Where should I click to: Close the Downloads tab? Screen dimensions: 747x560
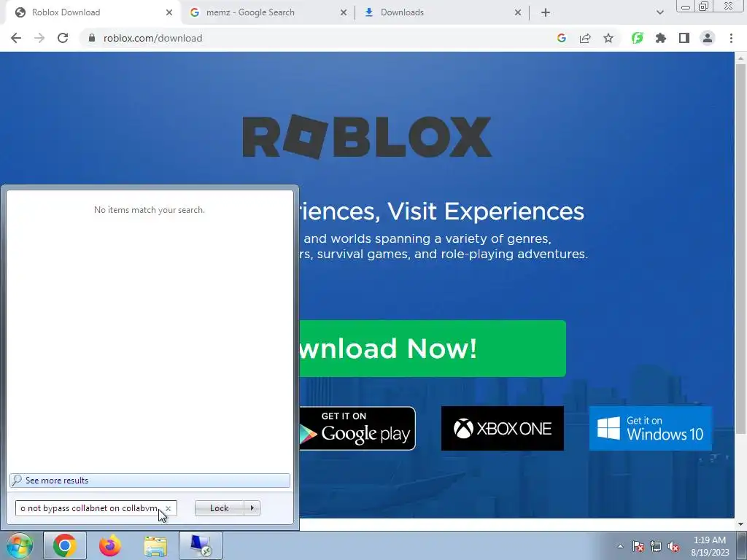(x=518, y=12)
